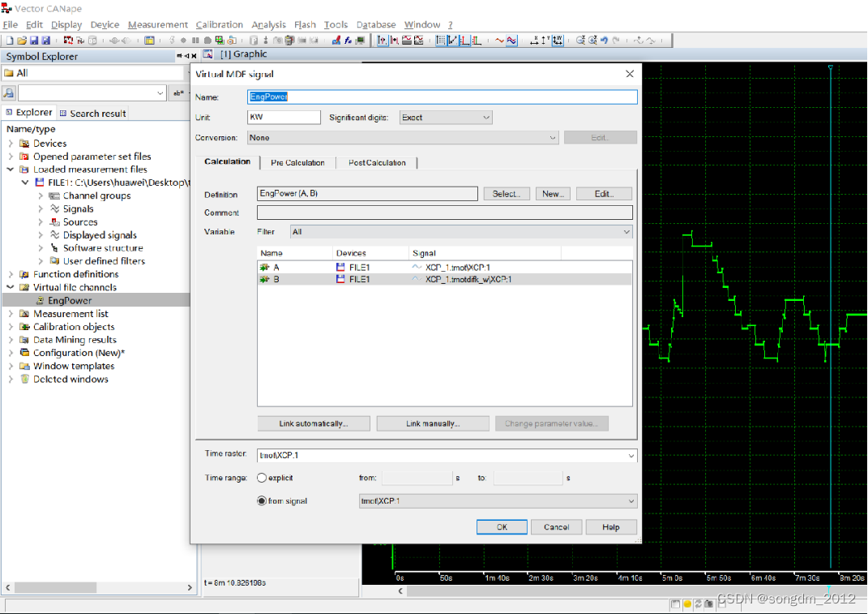Click the Symbol Explorer horizontal scrollbar thumb
868x614 pixels.
tap(55, 587)
